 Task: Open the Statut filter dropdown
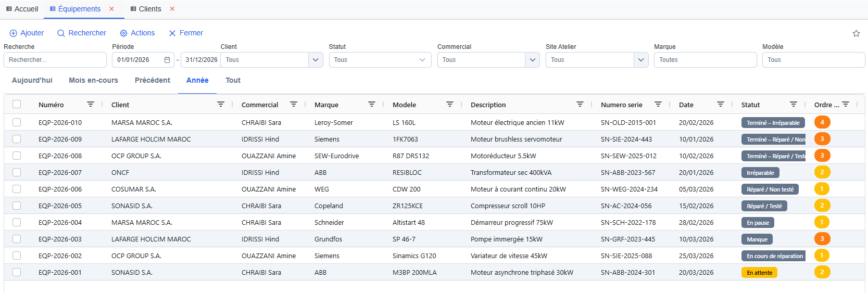click(x=422, y=60)
